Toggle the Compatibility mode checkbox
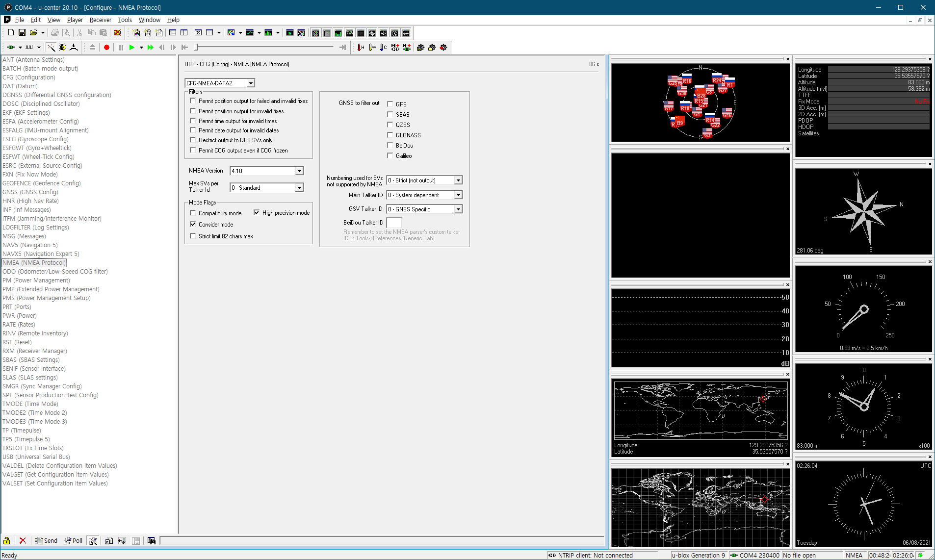Screen dimensions: 935x560 tap(193, 213)
